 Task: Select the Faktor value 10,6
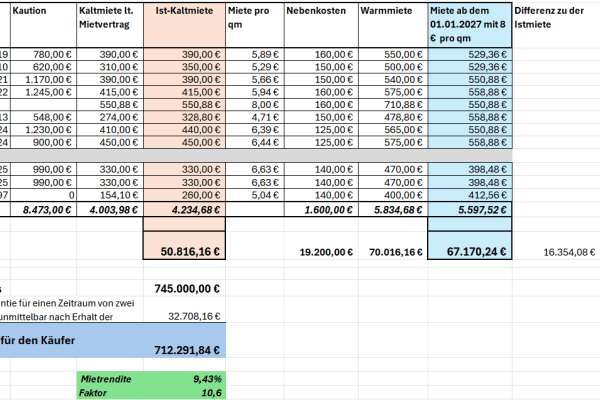184,392
